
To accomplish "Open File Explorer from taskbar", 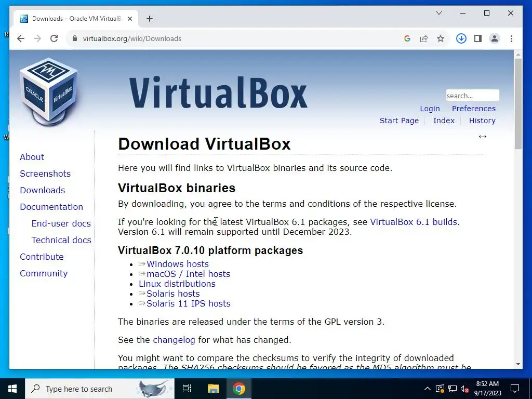I will (213, 389).
